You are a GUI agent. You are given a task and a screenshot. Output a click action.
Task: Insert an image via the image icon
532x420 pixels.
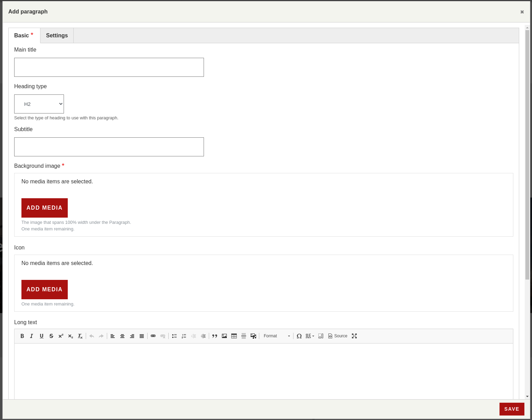pyautogui.click(x=224, y=336)
